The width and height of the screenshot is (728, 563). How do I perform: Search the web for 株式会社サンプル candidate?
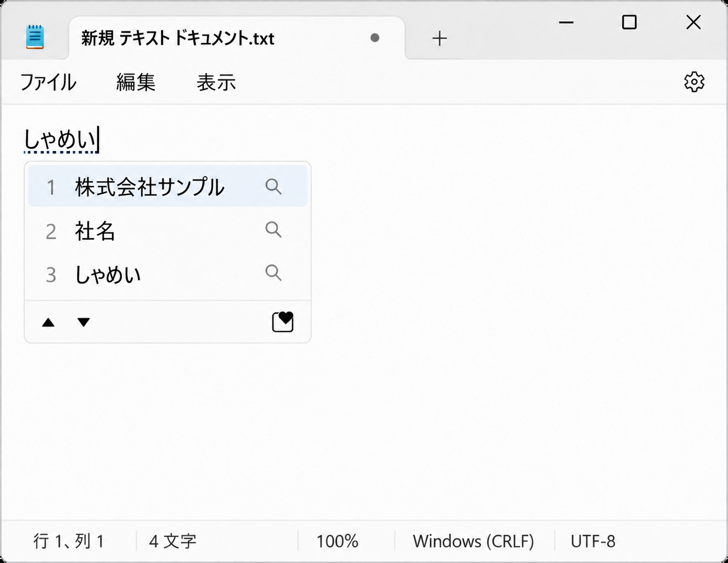(x=274, y=186)
